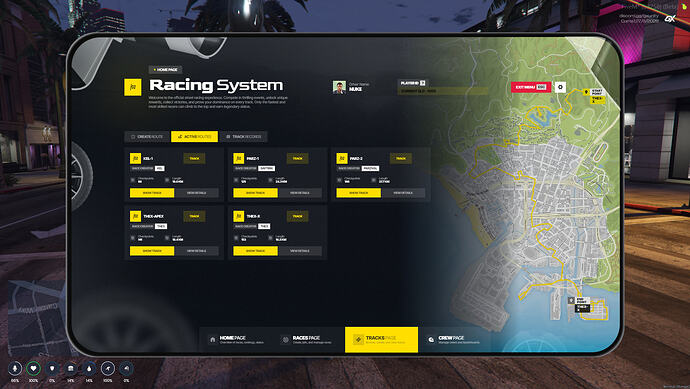The height and width of the screenshot is (389, 690).
Task: Click the water drop thirst HUD icon
Action: coord(89,368)
